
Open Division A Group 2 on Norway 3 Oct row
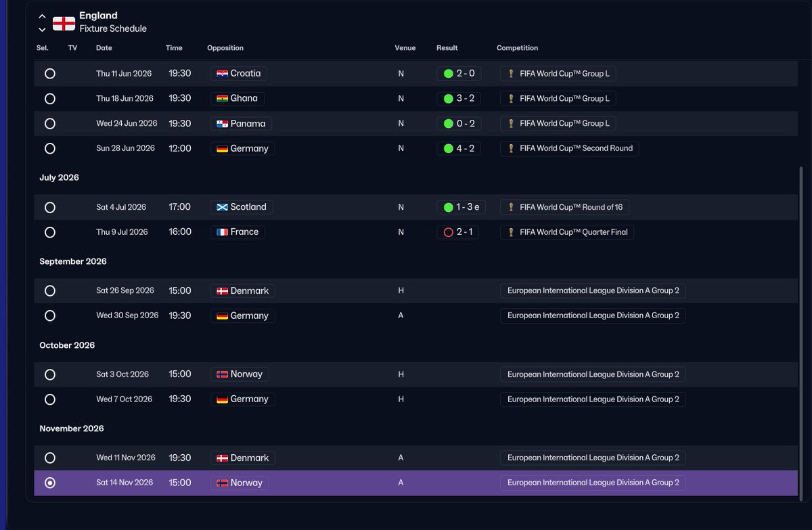tap(593, 374)
